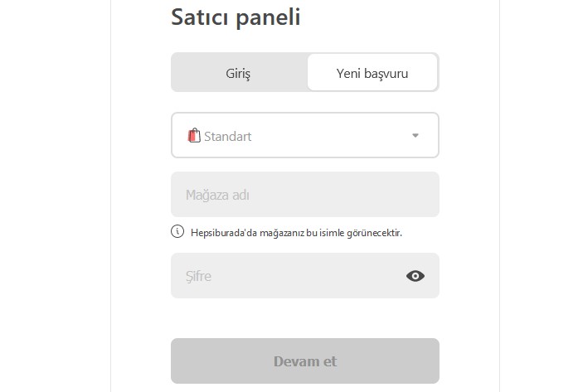The width and height of the screenshot is (578, 392).
Task: Click the info icon below Mağaza adı
Action: 177,232
